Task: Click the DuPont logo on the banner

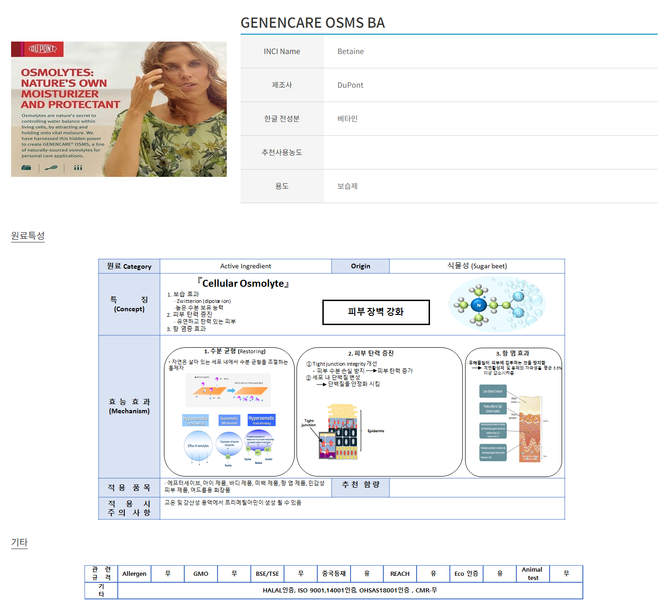Action: click(42, 49)
